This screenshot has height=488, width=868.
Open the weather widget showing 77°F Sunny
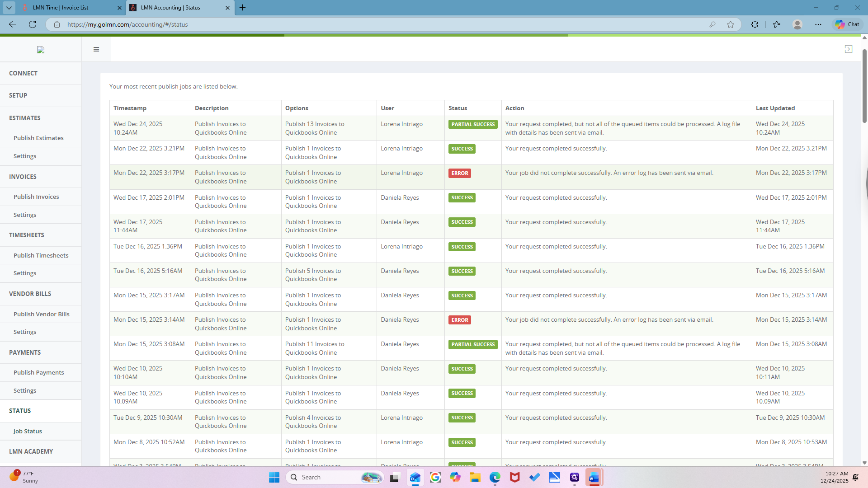[x=24, y=477]
